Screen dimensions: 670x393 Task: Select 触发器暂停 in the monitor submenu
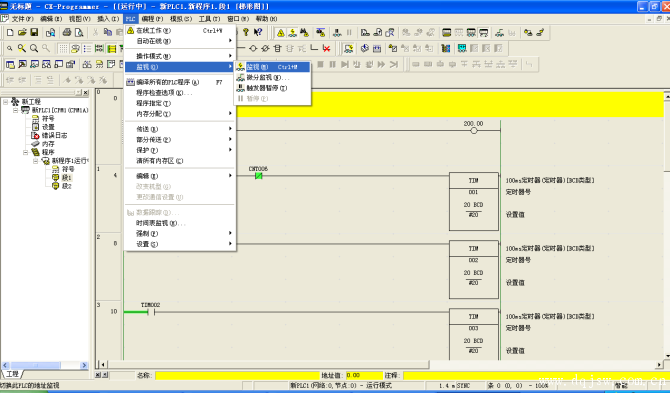273,88
